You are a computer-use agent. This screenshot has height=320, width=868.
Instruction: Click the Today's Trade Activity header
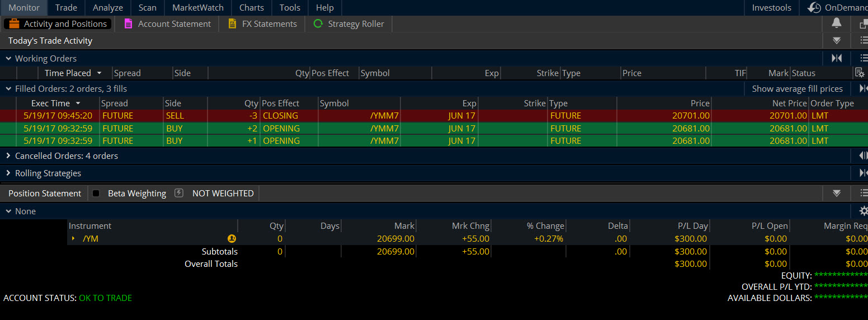pyautogui.click(x=50, y=40)
